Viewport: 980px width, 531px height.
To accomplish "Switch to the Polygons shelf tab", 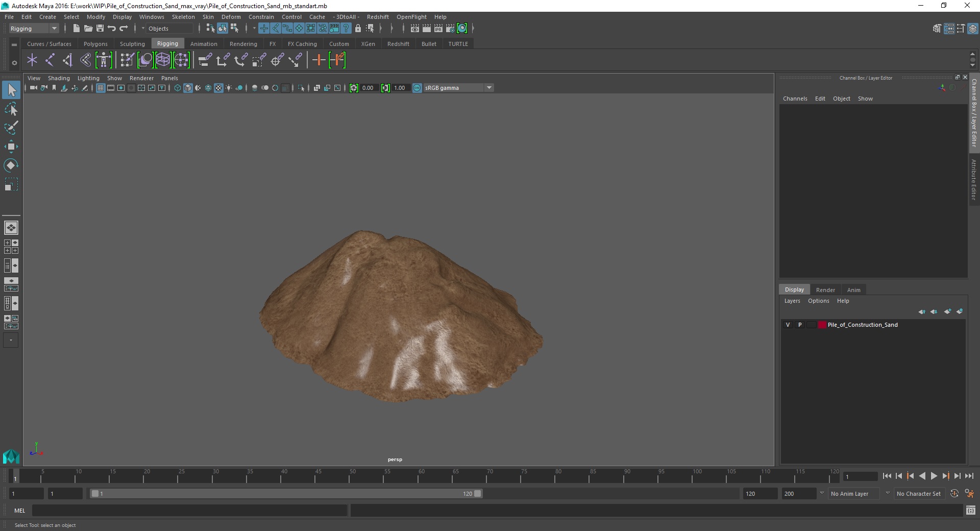I will 95,44.
